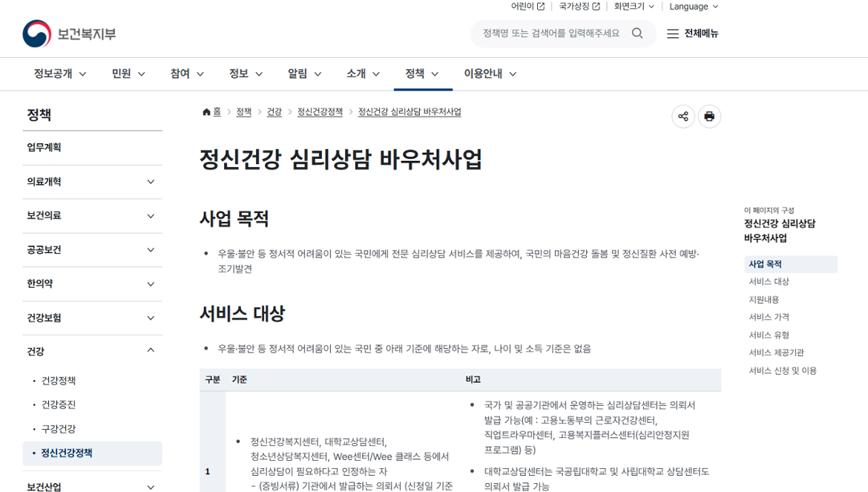Open 어린이 external site link
868x492 pixels.
(527, 7)
